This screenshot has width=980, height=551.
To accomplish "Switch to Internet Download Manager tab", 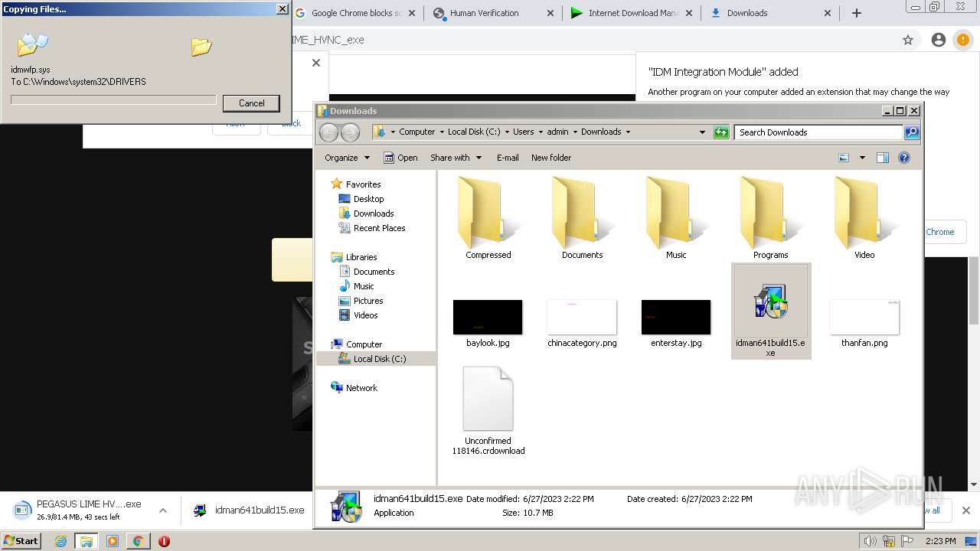I will 632,13.
